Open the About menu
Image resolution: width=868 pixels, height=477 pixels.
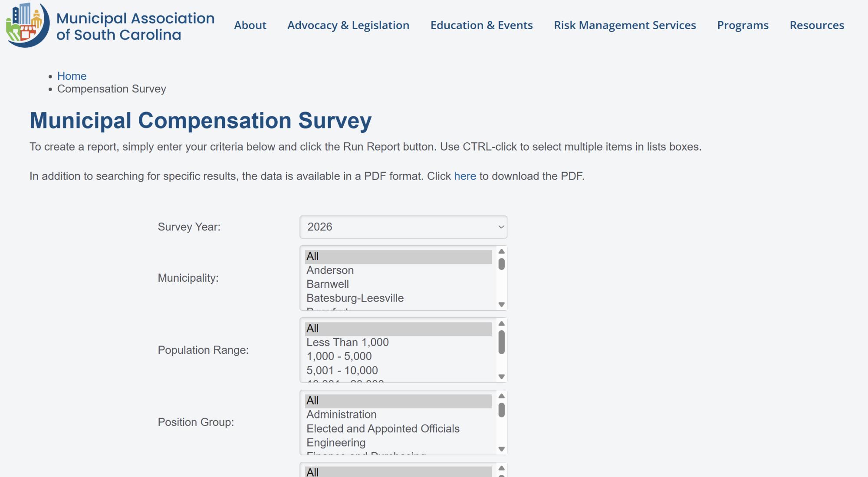point(250,25)
